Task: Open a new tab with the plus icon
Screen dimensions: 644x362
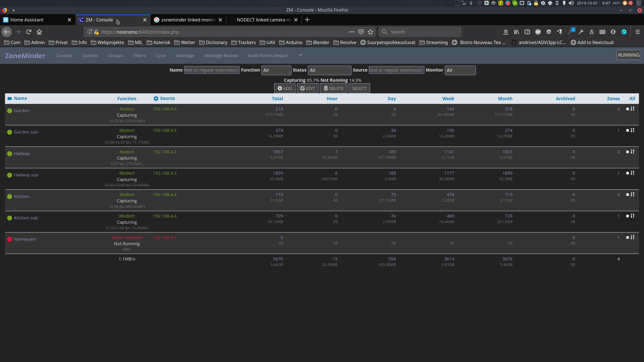Action: tap(307, 20)
